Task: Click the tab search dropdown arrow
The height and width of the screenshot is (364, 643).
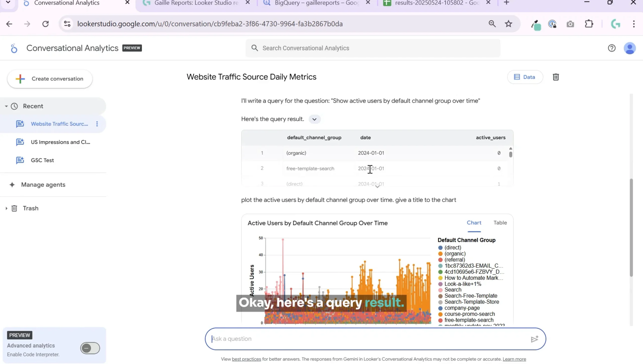Action: point(8,3)
